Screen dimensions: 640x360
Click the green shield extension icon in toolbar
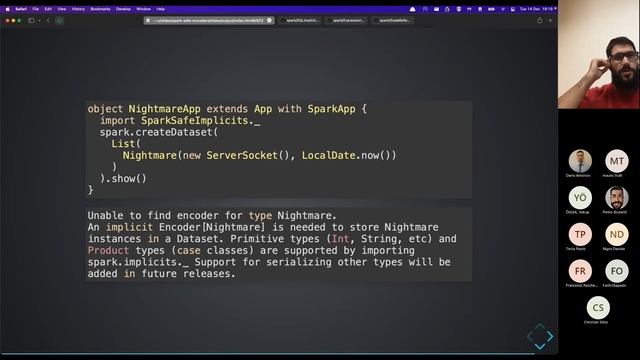pos(60,20)
